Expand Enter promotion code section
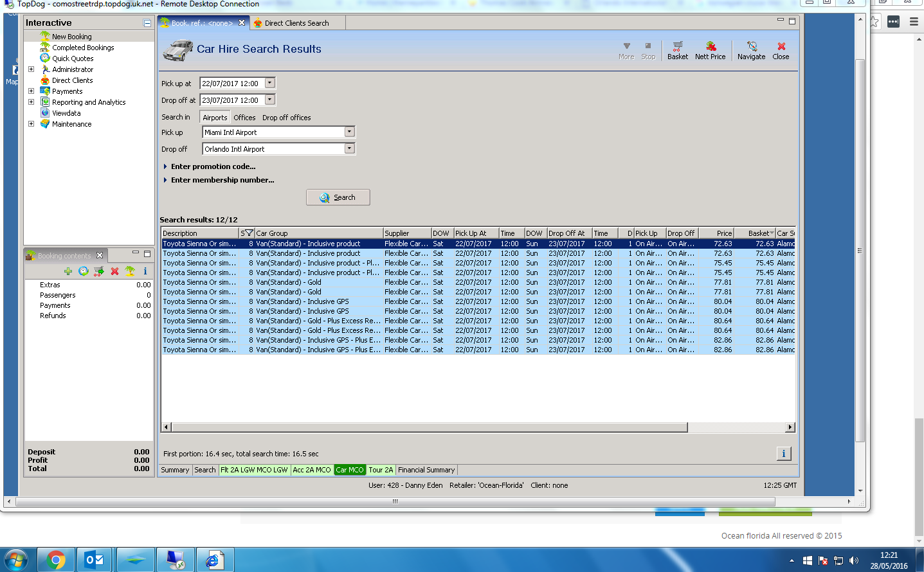Image resolution: width=924 pixels, height=572 pixels. click(165, 166)
